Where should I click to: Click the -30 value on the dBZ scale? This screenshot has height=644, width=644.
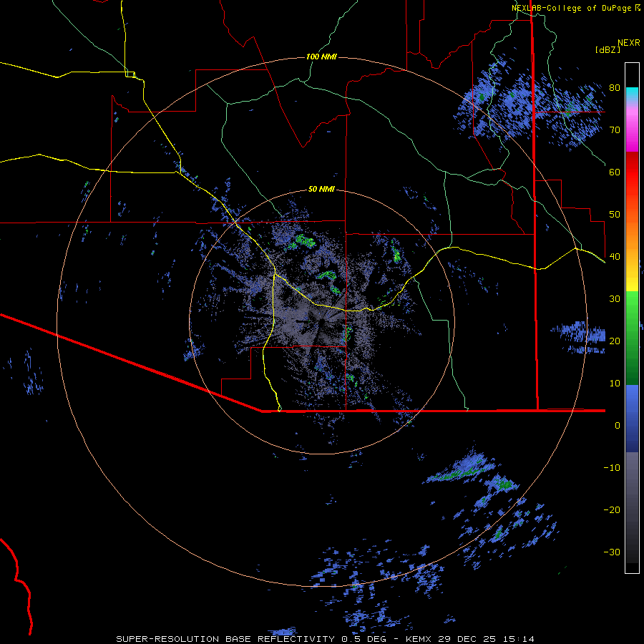[612, 552]
